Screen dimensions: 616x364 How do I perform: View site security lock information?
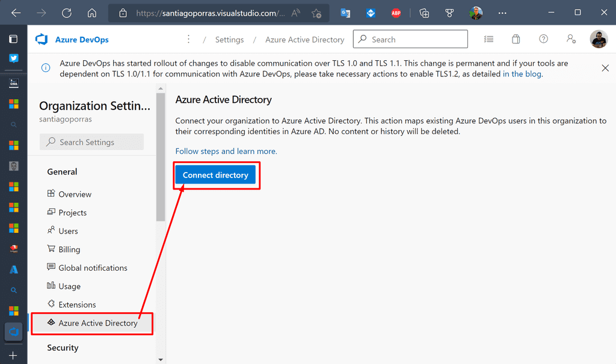[x=123, y=13]
